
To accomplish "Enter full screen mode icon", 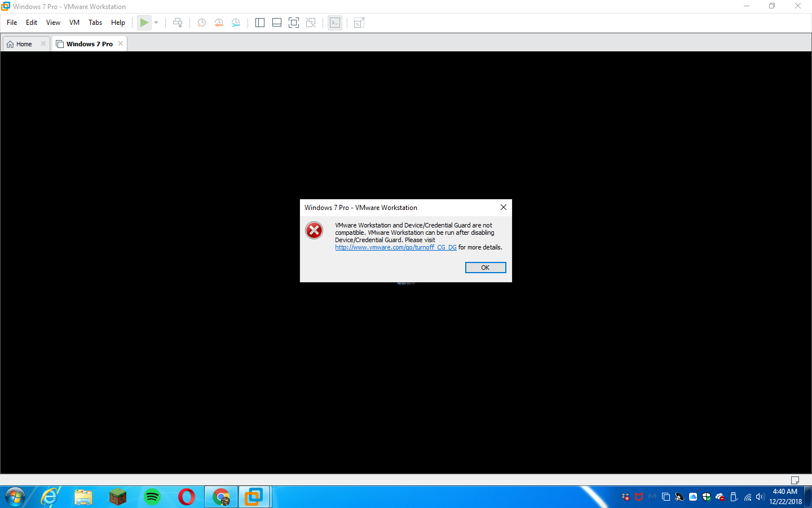I will [x=294, y=23].
